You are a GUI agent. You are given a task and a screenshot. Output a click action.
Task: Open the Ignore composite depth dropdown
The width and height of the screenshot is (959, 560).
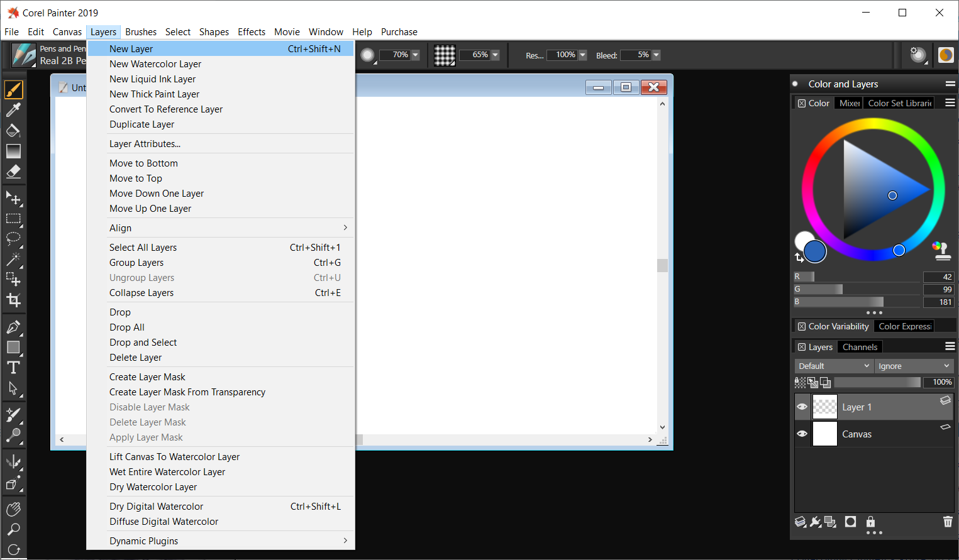click(x=914, y=366)
